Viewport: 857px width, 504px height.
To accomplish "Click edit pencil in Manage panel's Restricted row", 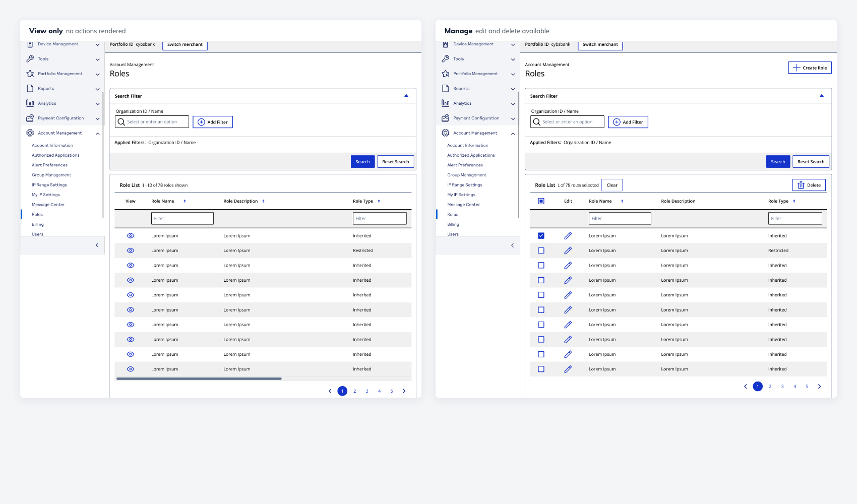I will 568,250.
